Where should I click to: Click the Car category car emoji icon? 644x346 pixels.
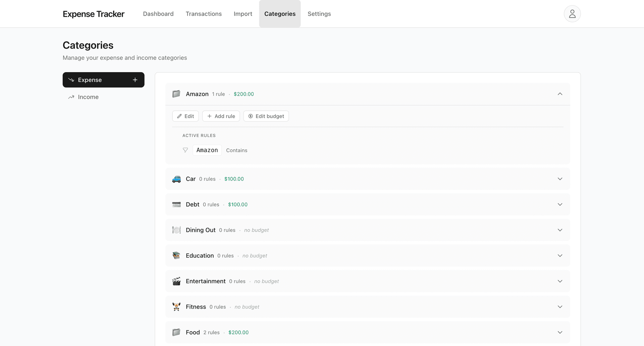click(176, 179)
